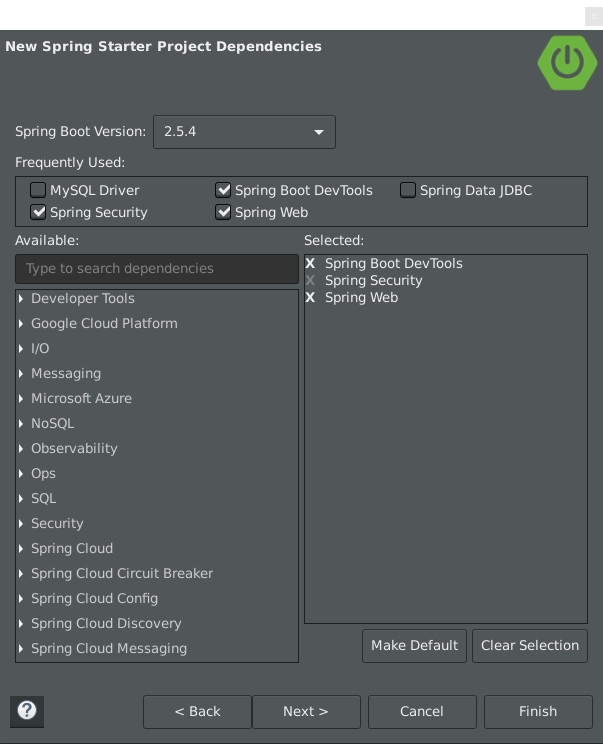Close the dialog with the top-right button
The image size is (603, 744).
pos(594,17)
